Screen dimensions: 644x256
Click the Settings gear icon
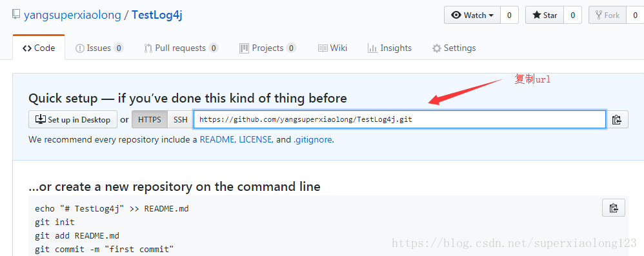coord(437,48)
